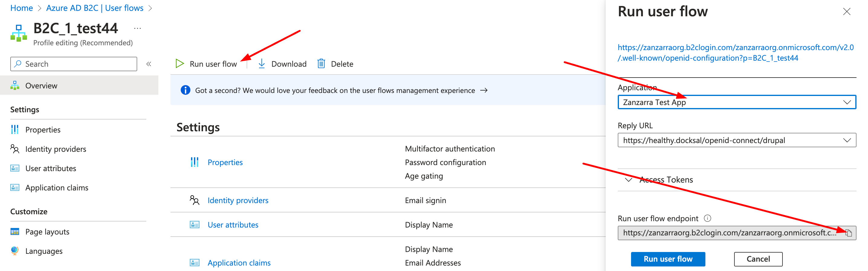Click the Overview sidebar icon
868x271 pixels.
(15, 85)
